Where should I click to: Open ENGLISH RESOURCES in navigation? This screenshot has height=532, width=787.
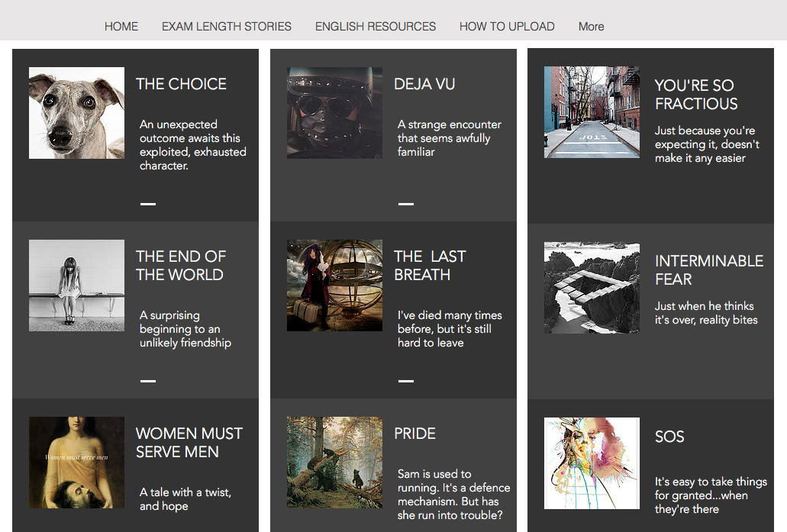pos(376,27)
